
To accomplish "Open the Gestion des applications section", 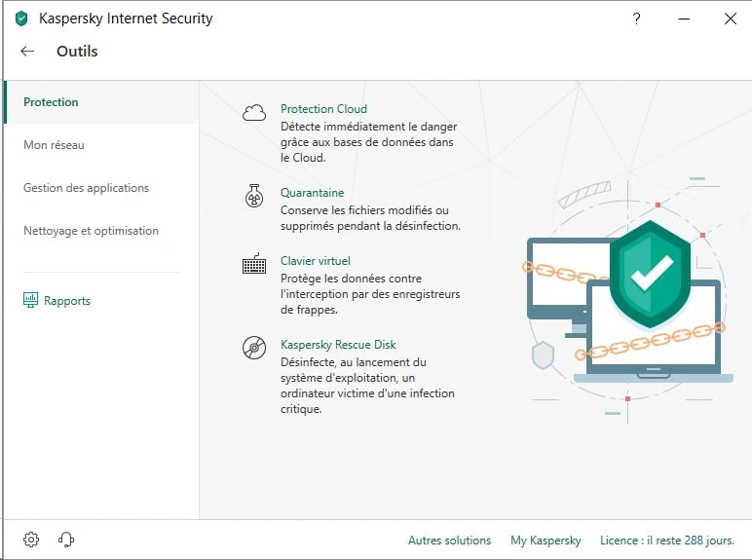I will click(x=86, y=188).
